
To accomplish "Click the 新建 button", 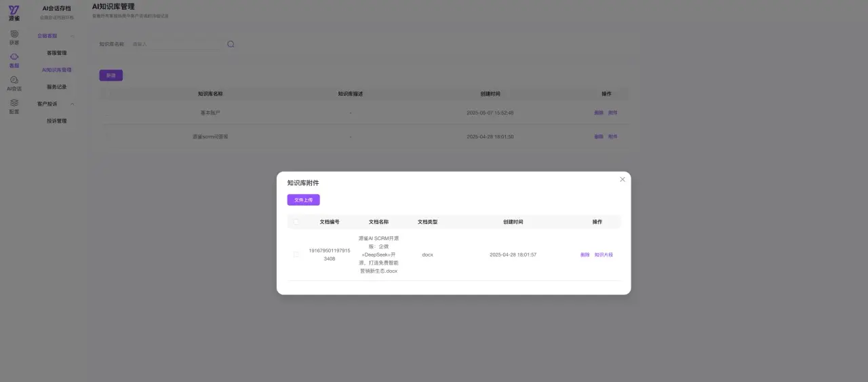I will pyautogui.click(x=111, y=75).
